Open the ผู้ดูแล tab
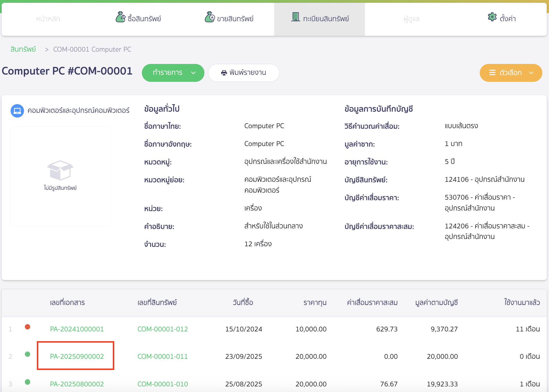This screenshot has width=549, height=392. 411,19
